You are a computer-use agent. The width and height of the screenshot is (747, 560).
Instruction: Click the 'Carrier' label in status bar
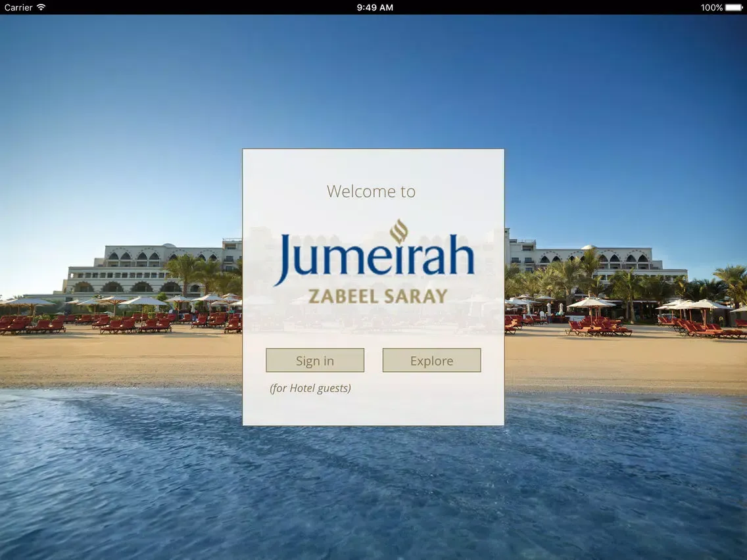click(x=18, y=7)
